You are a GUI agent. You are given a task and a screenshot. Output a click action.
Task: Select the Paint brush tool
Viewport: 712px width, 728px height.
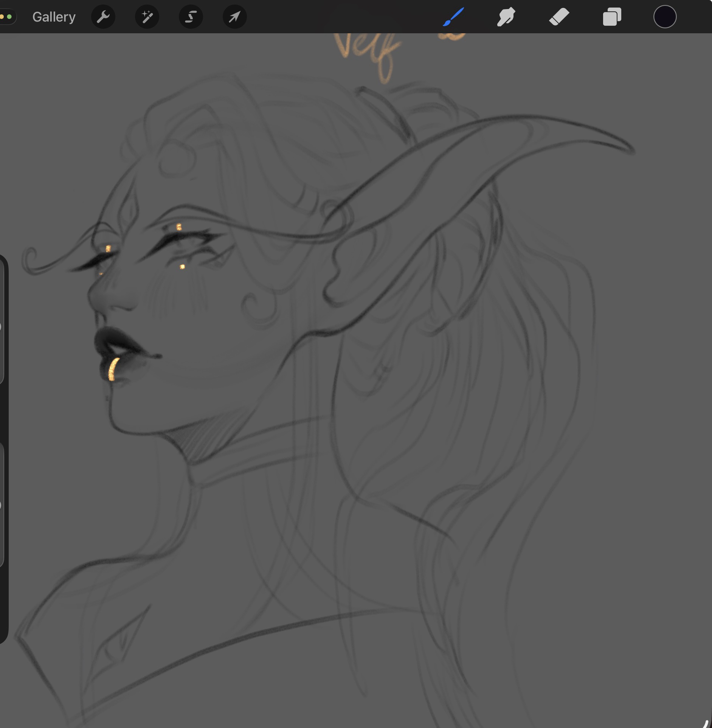coord(453,17)
